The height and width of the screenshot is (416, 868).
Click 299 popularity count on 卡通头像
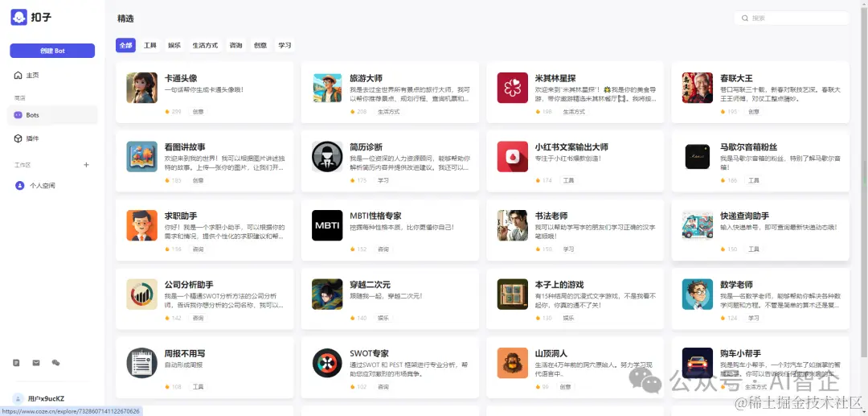pos(176,111)
